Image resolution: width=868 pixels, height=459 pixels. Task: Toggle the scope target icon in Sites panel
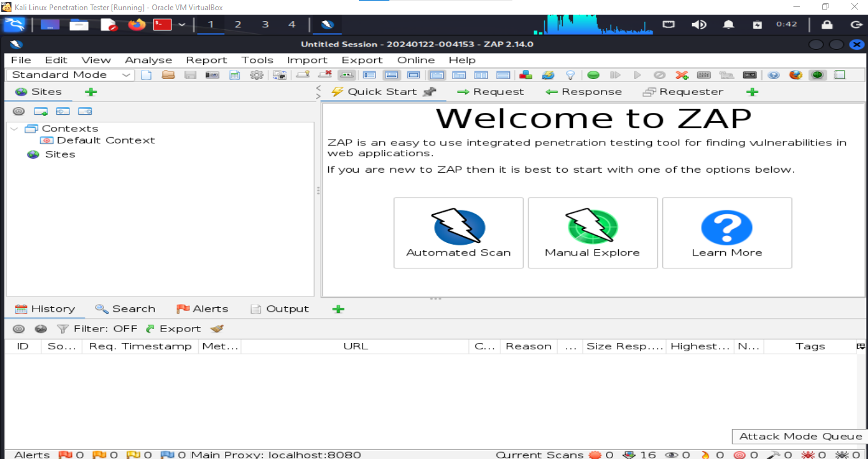18,111
